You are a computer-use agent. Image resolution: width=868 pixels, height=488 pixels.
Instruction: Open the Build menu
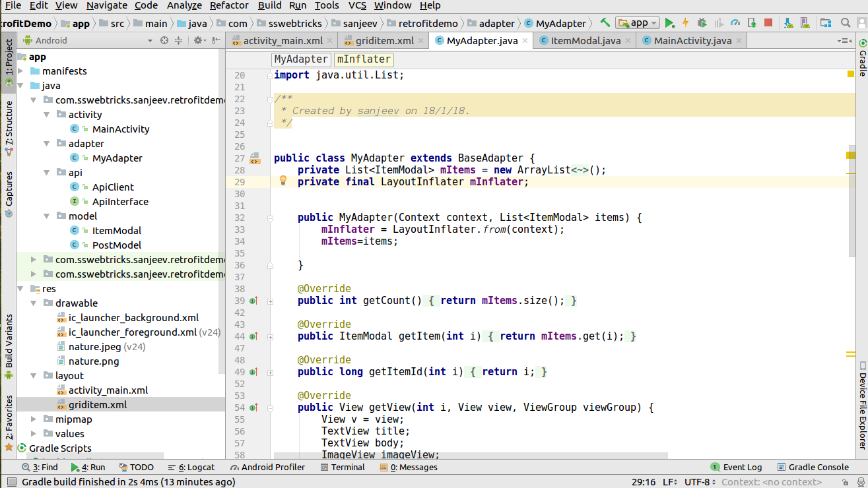[x=269, y=5]
